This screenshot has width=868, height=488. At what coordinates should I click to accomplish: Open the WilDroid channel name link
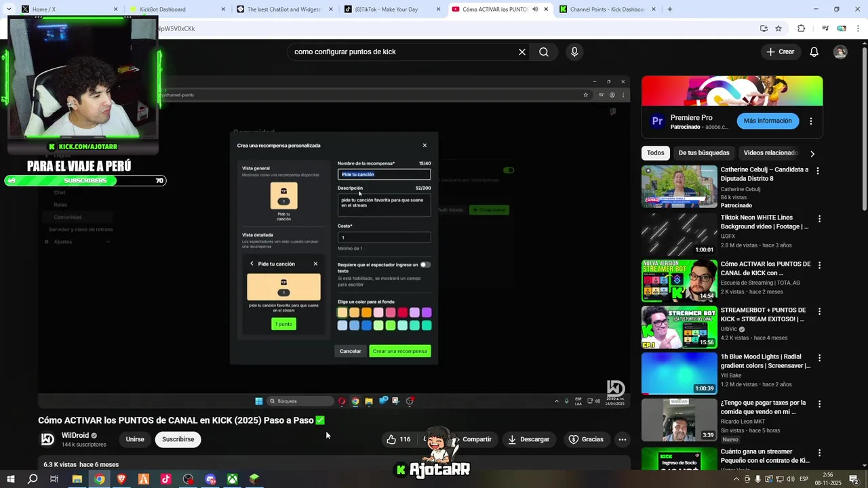click(75, 435)
